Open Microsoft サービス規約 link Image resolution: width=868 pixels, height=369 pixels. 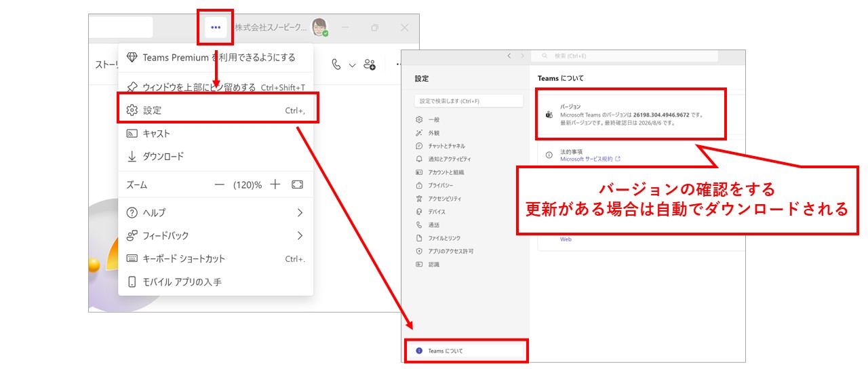point(589,159)
